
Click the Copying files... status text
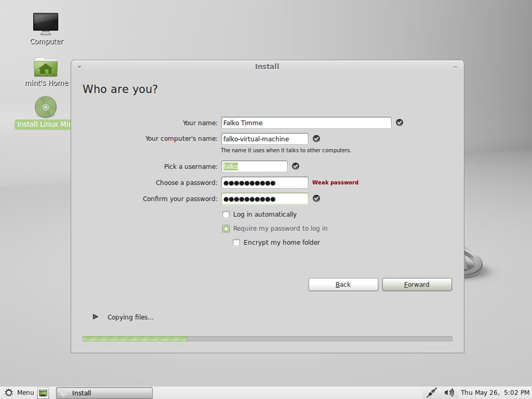[130, 317]
